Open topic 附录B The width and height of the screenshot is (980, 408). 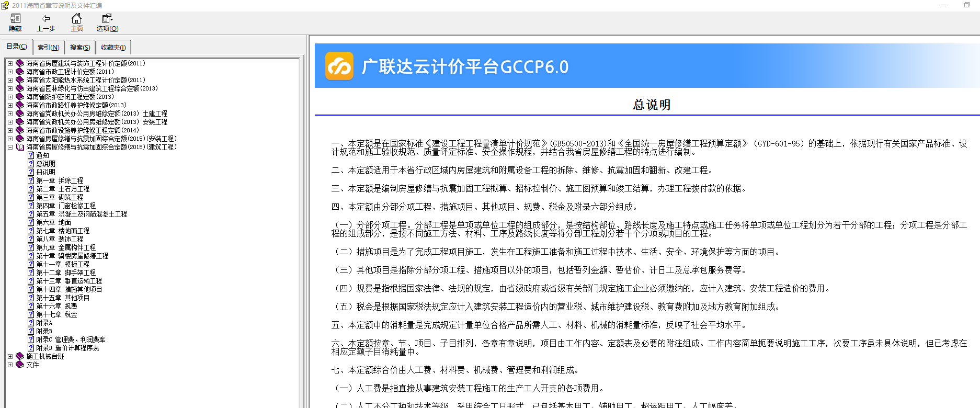[44, 331]
